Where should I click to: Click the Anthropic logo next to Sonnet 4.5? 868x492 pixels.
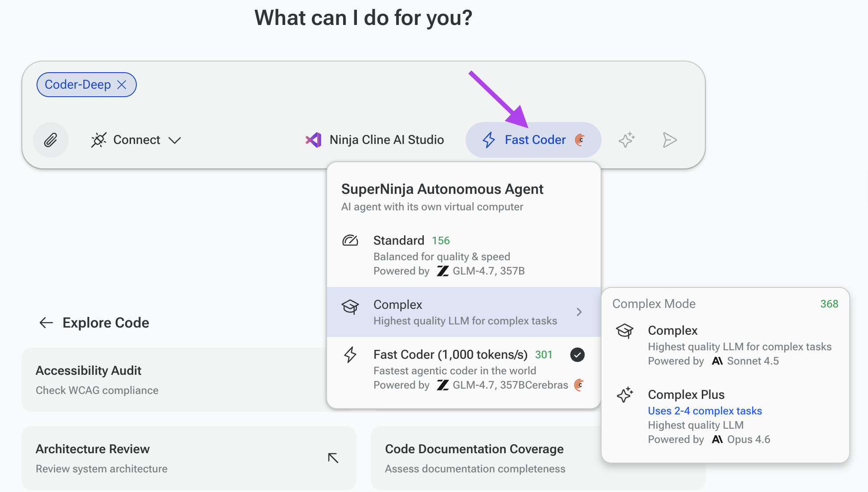[717, 361]
